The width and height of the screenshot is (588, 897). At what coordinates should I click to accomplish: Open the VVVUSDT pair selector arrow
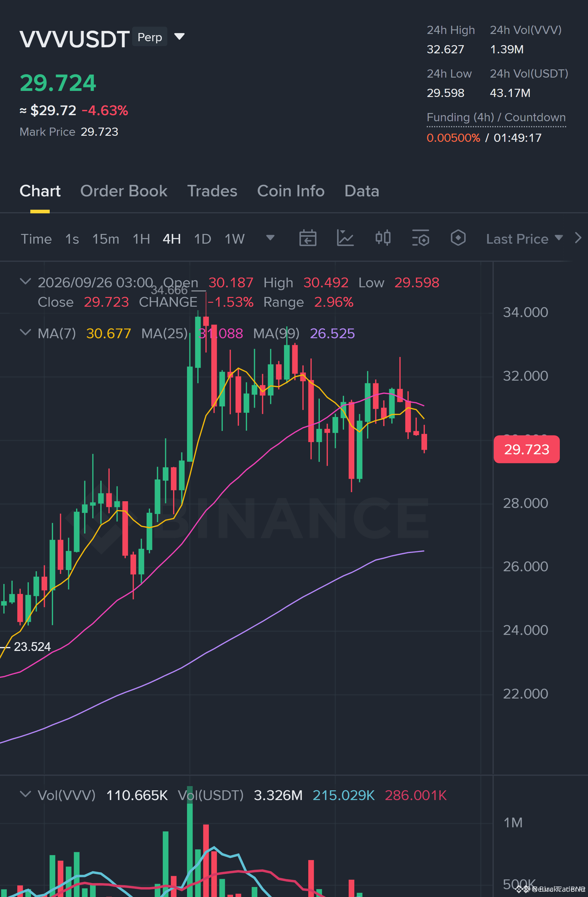point(179,37)
